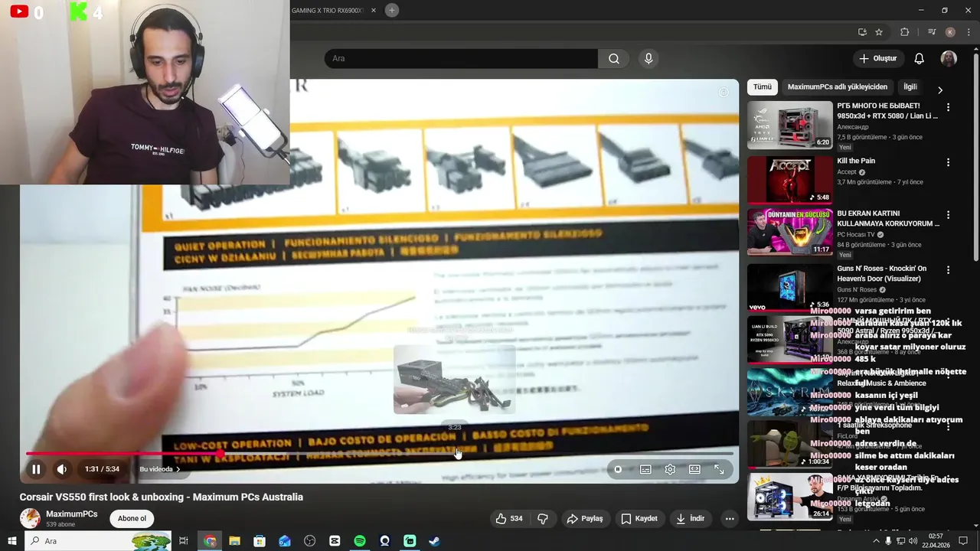Image resolution: width=980 pixels, height=551 pixels.
Task: Open MaximumPCs channel avatar
Action: pyautogui.click(x=30, y=519)
